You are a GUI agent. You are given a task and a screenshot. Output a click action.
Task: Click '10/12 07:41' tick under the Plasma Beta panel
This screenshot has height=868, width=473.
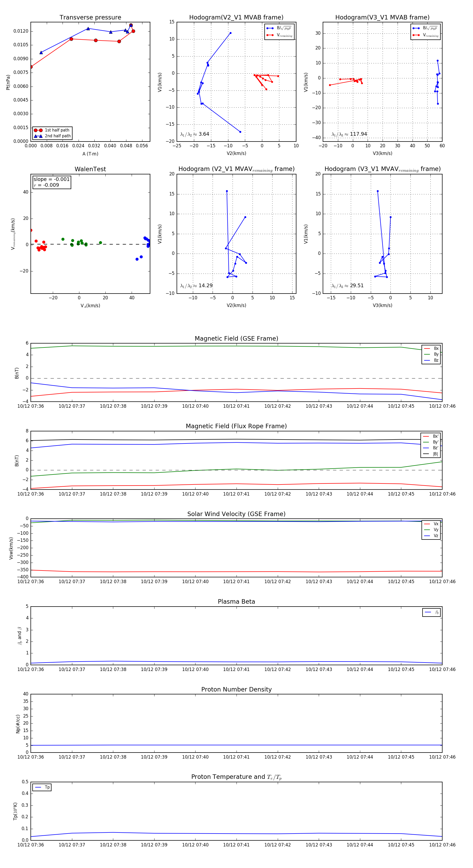236,669
